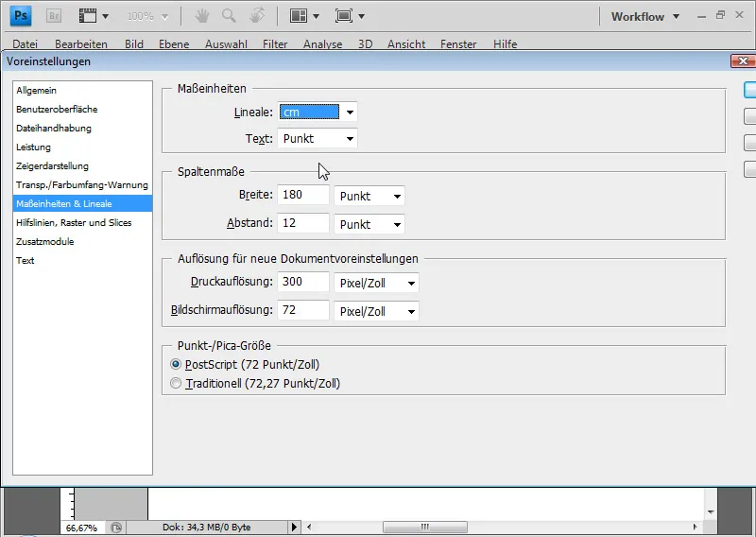Open status bar info menu arrow
The image size is (756, 537).
point(294,527)
